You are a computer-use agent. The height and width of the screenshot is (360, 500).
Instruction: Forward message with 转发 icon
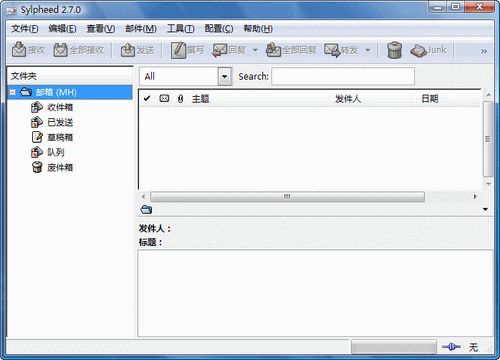pyautogui.click(x=332, y=50)
